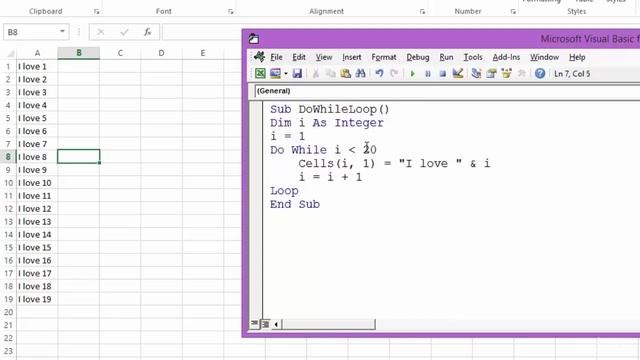Open the File menu in VBA editor
The width and height of the screenshot is (640, 360).
pos(276,57)
